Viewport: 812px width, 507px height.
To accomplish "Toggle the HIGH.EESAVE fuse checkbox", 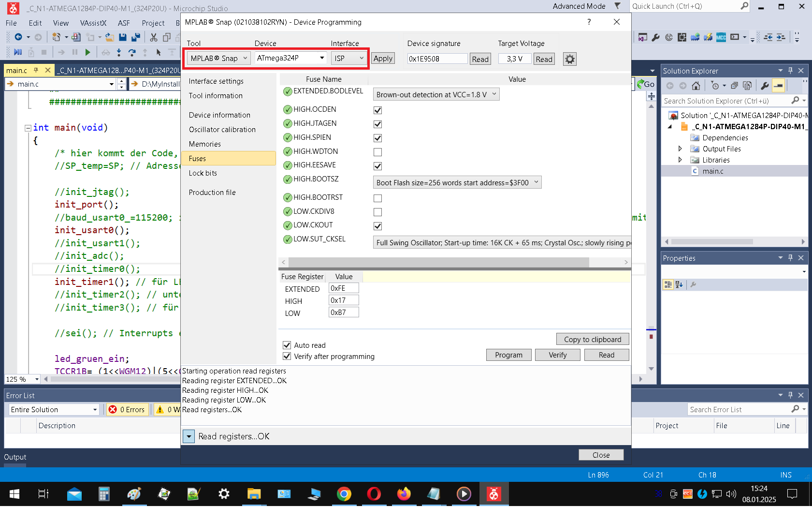I will pos(378,166).
